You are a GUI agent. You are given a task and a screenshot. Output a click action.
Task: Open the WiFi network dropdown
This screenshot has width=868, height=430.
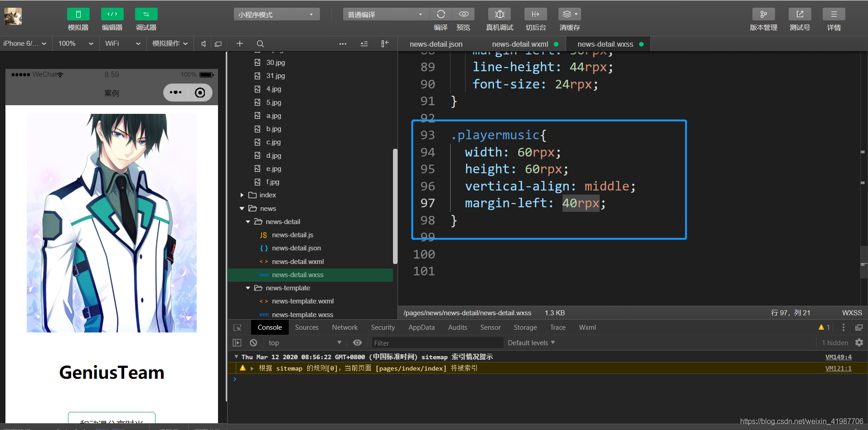[122, 44]
